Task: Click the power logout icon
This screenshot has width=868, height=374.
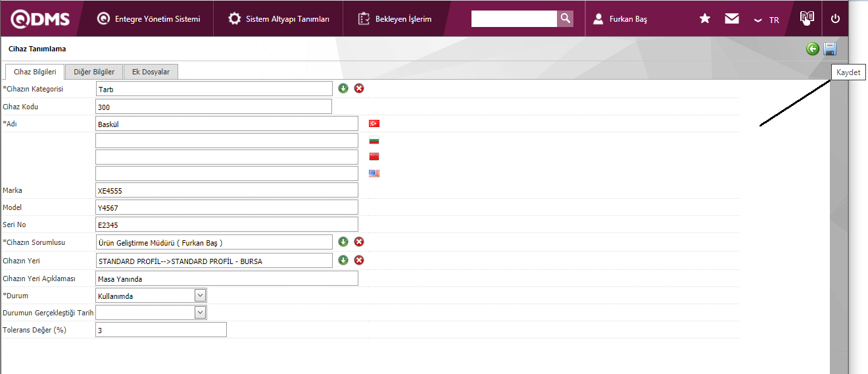Action: click(836, 18)
